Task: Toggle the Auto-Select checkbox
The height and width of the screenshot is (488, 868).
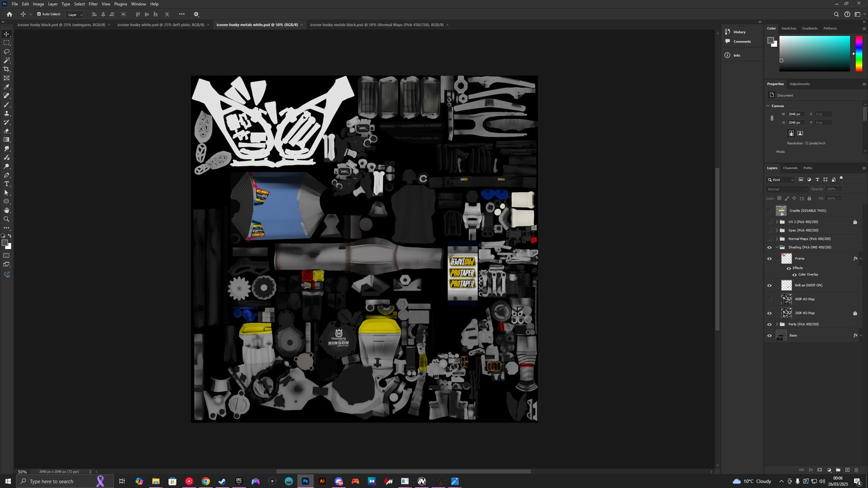Action: (39, 14)
